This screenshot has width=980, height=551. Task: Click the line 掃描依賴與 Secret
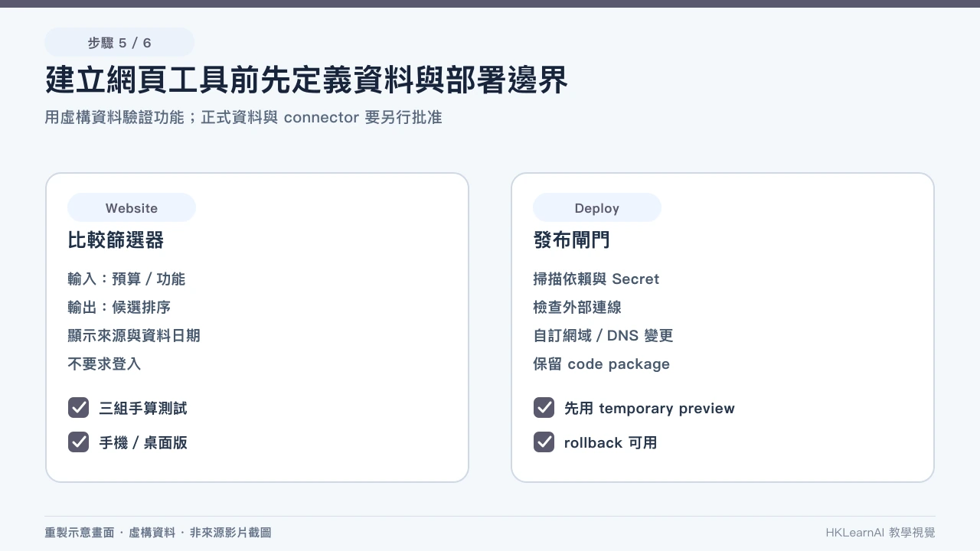click(x=596, y=279)
